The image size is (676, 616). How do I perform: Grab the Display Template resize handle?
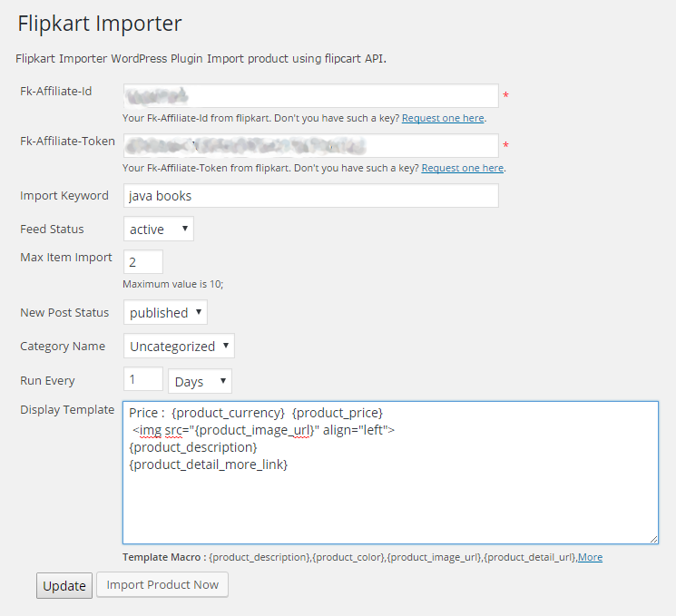[x=652, y=538]
